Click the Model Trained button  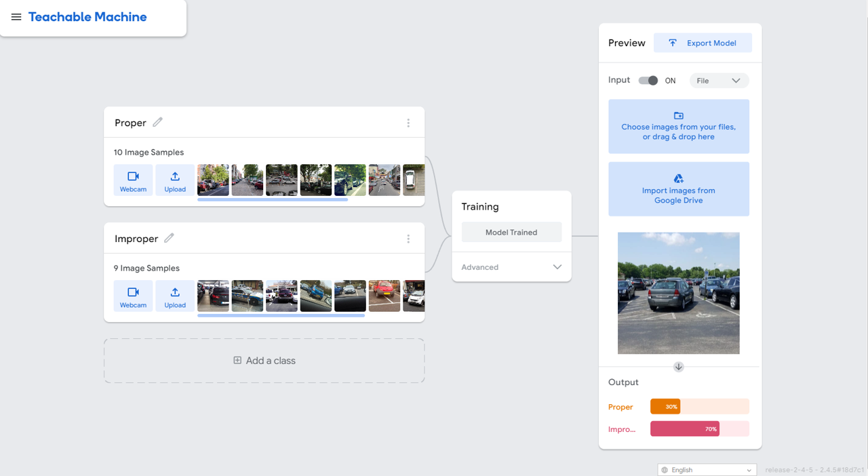click(511, 232)
